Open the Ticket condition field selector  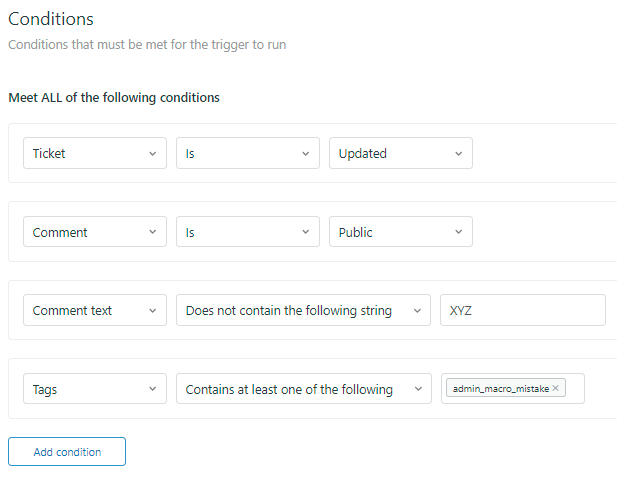coord(94,154)
